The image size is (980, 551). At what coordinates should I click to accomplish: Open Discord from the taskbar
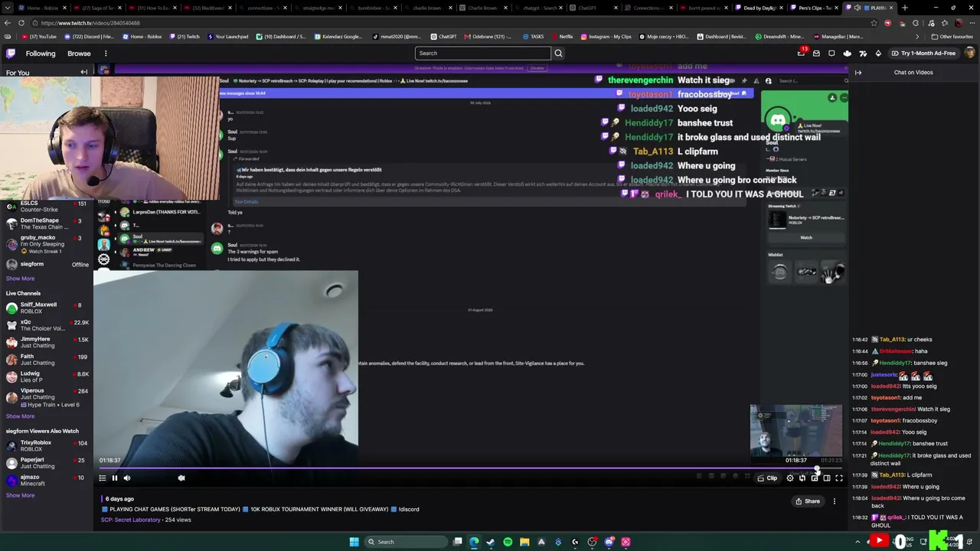tap(609, 542)
